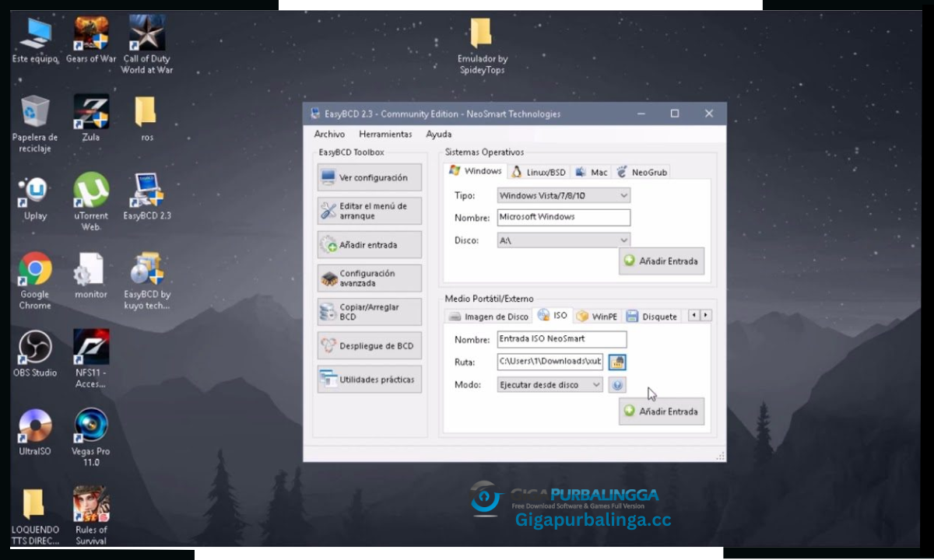Launch Uplay shortcut

(x=35, y=198)
